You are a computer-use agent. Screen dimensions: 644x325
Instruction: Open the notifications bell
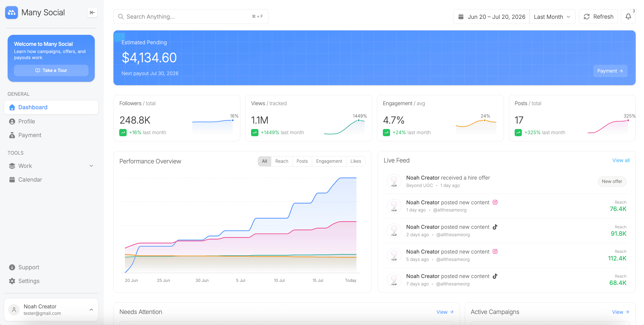pyautogui.click(x=628, y=17)
